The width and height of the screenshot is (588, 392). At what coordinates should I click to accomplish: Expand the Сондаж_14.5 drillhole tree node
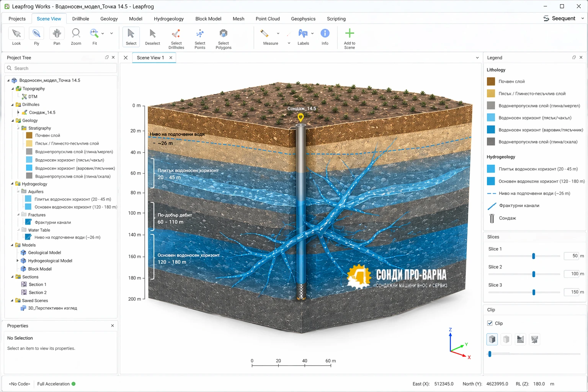click(18, 113)
